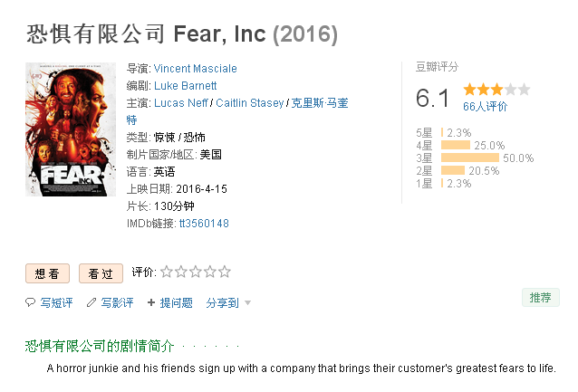Rate the movie one star
Image resolution: width=578 pixels, height=392 pixels.
click(167, 272)
